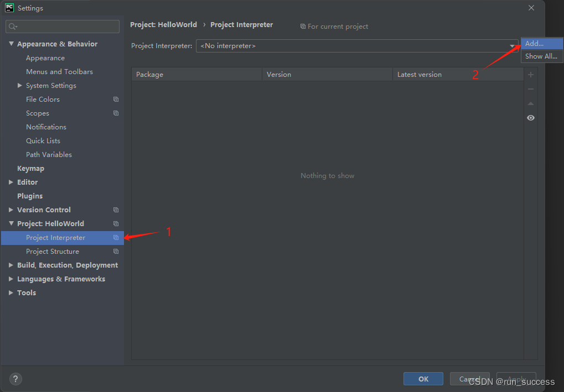This screenshot has width=564, height=392.
Task: Choose Show All... from the interpreter popup
Action: click(x=542, y=56)
